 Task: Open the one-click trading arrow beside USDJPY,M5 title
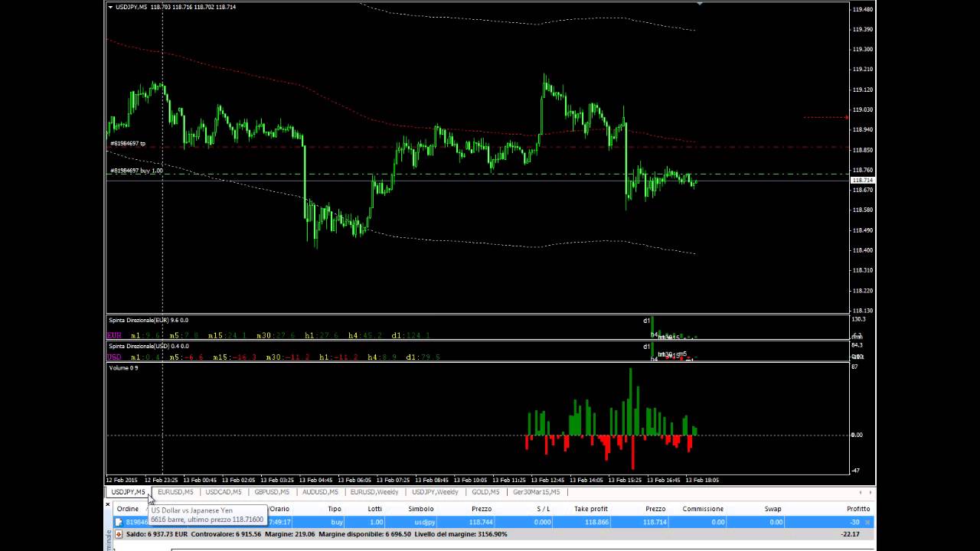(111, 7)
